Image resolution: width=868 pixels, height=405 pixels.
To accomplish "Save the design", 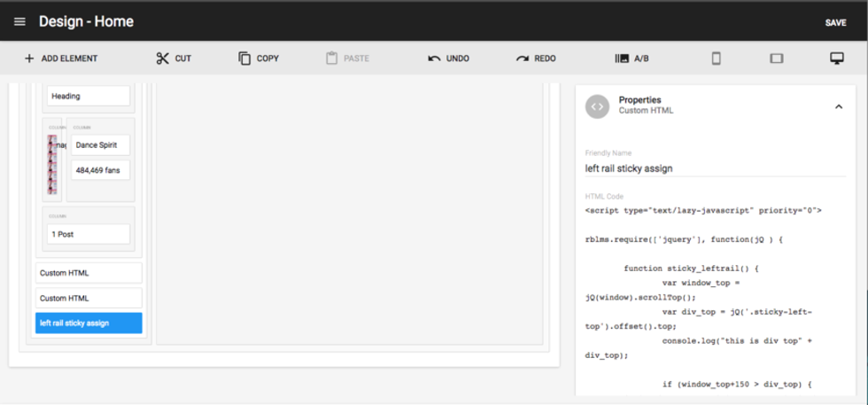I will coord(835,23).
